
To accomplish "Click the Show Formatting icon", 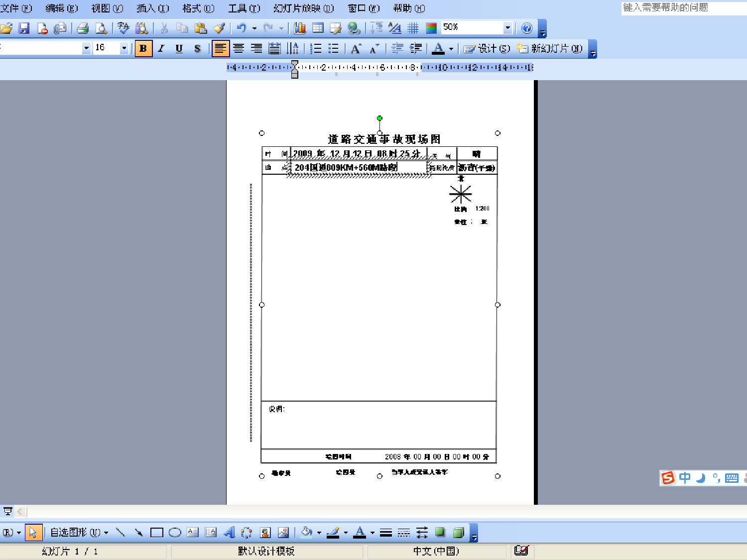I will pos(395,28).
